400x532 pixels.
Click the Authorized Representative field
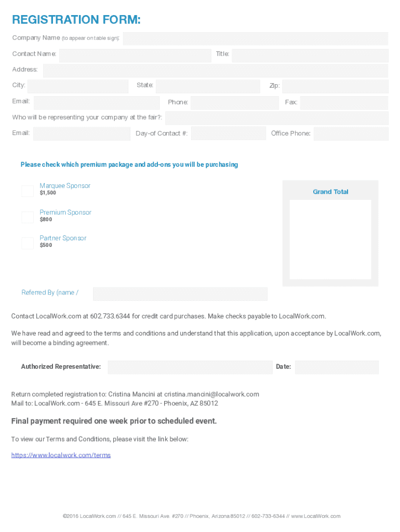[190, 367]
